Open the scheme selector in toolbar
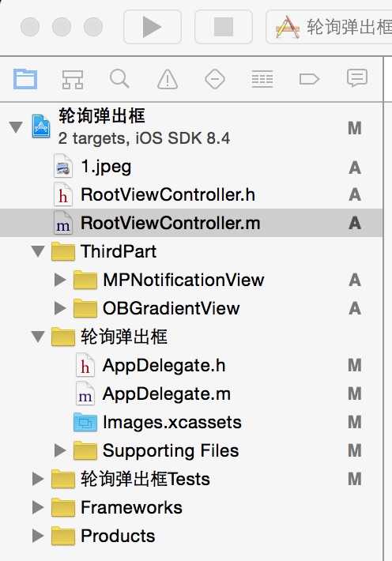 [x=330, y=27]
